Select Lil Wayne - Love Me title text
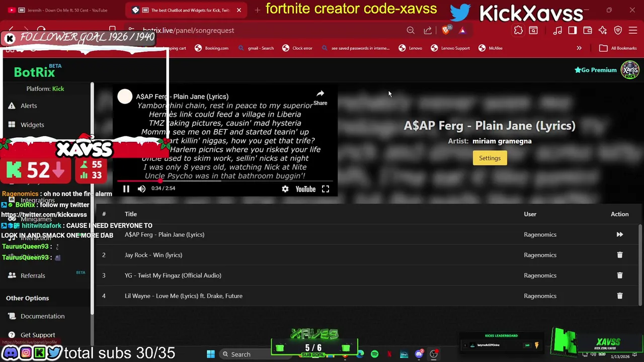Image resolution: width=644 pixels, height=362 pixels. [184, 296]
